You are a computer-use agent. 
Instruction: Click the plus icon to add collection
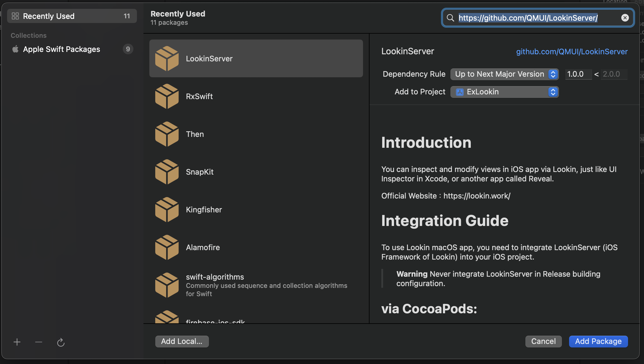[17, 342]
